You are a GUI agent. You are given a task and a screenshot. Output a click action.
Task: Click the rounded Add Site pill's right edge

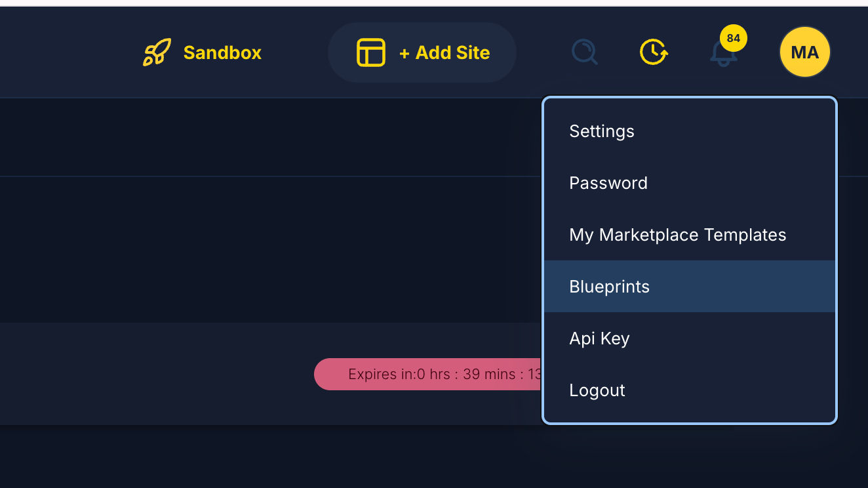pyautogui.click(x=505, y=52)
